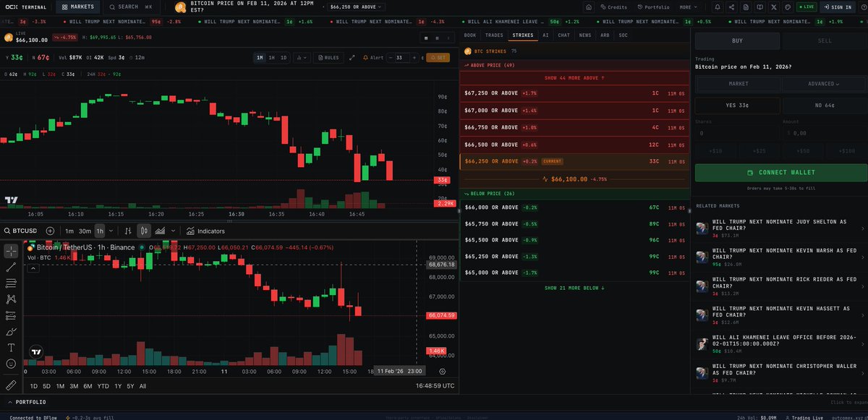
Task: Open notifications bell in top bar
Action: coord(718,7)
